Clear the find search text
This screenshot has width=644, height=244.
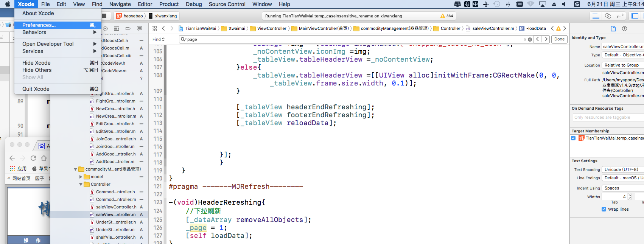tap(530, 39)
